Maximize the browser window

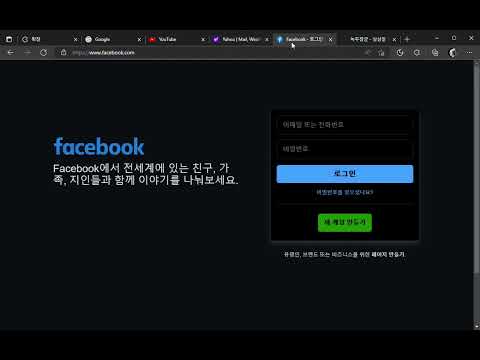click(454, 38)
